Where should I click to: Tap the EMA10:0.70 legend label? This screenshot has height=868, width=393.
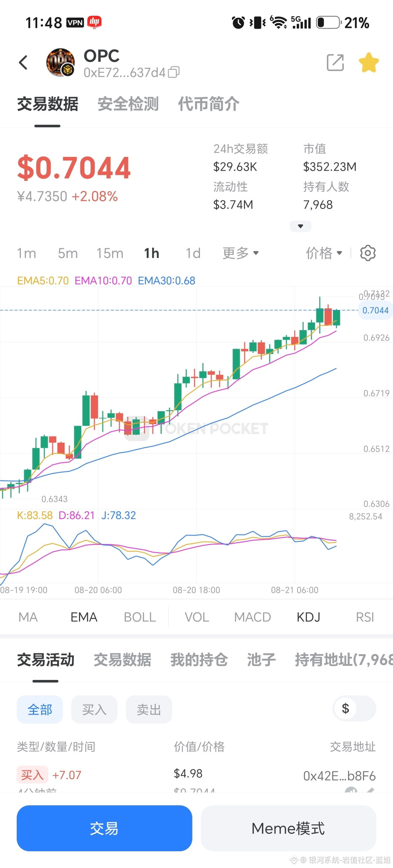103,281
